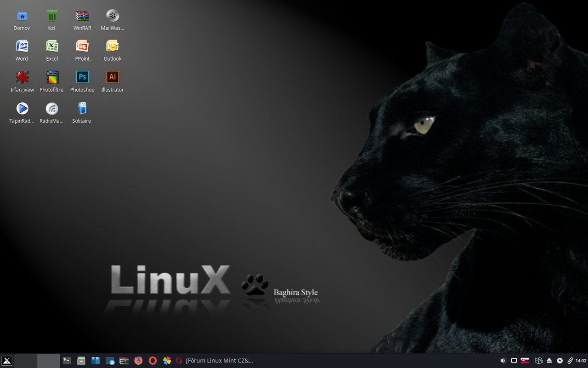Image resolution: width=588 pixels, height=368 pixels.
Task: Launch Outlook from the desktop
Action: coord(113,51)
